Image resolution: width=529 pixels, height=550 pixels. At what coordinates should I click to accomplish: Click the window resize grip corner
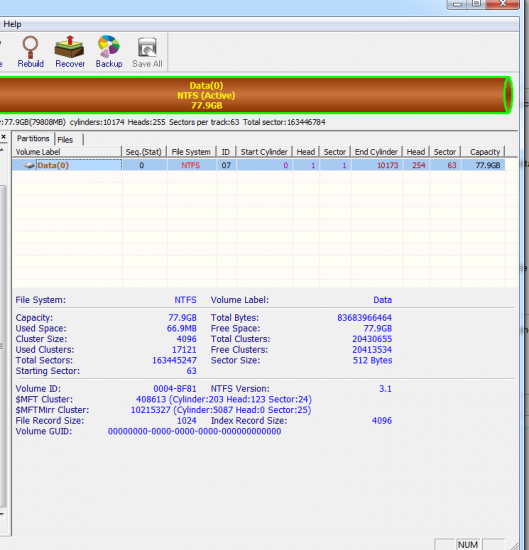point(514,545)
